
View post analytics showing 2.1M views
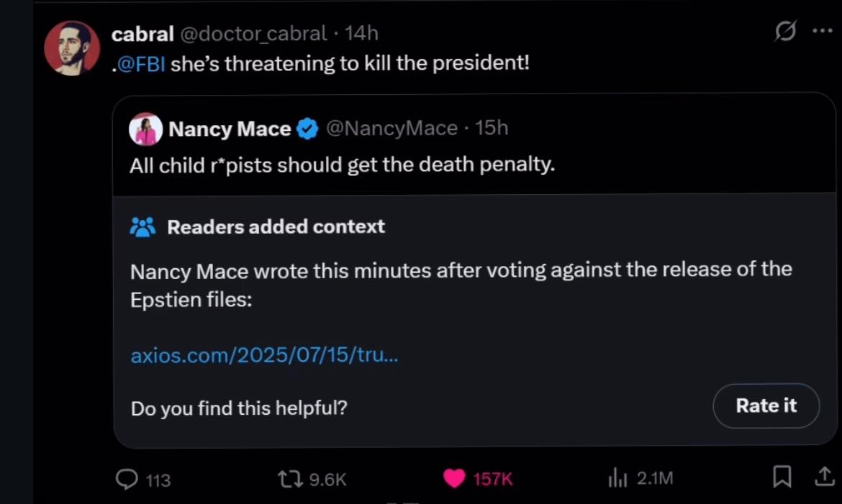tap(619, 477)
